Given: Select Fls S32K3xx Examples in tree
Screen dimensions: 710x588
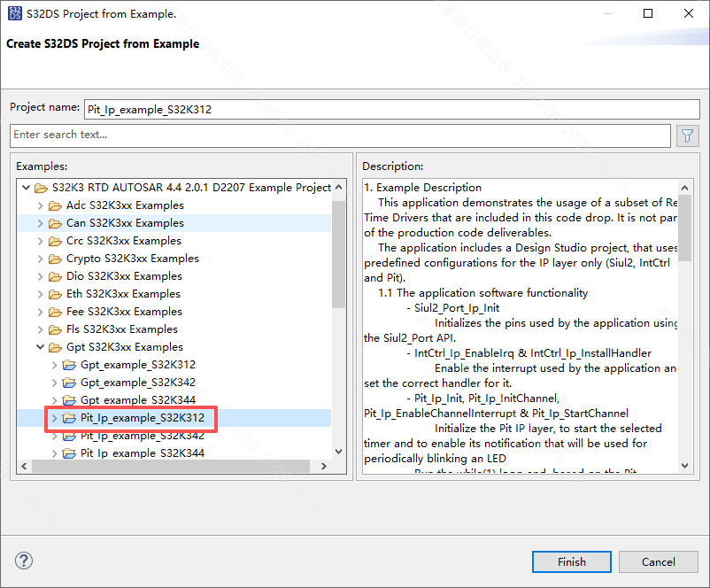Looking at the screenshot, I should click(122, 329).
